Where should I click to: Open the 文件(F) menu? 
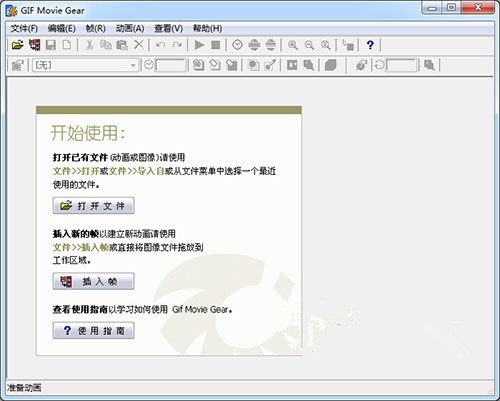click(24, 29)
